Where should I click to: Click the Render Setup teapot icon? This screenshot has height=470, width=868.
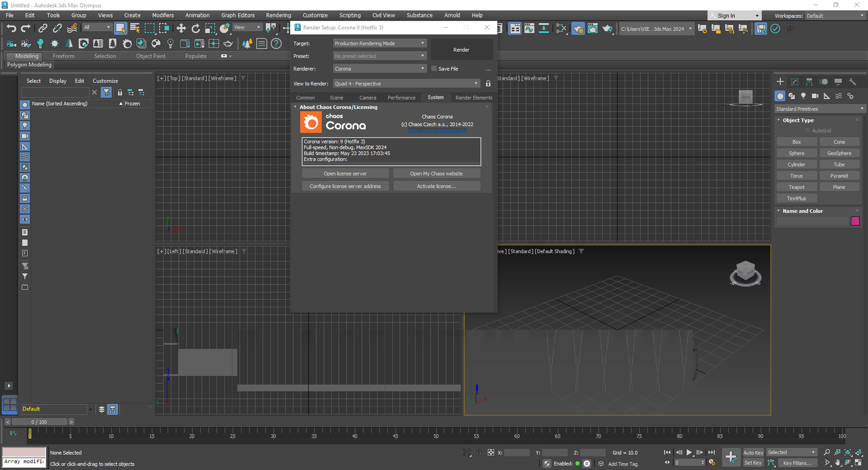(x=578, y=28)
